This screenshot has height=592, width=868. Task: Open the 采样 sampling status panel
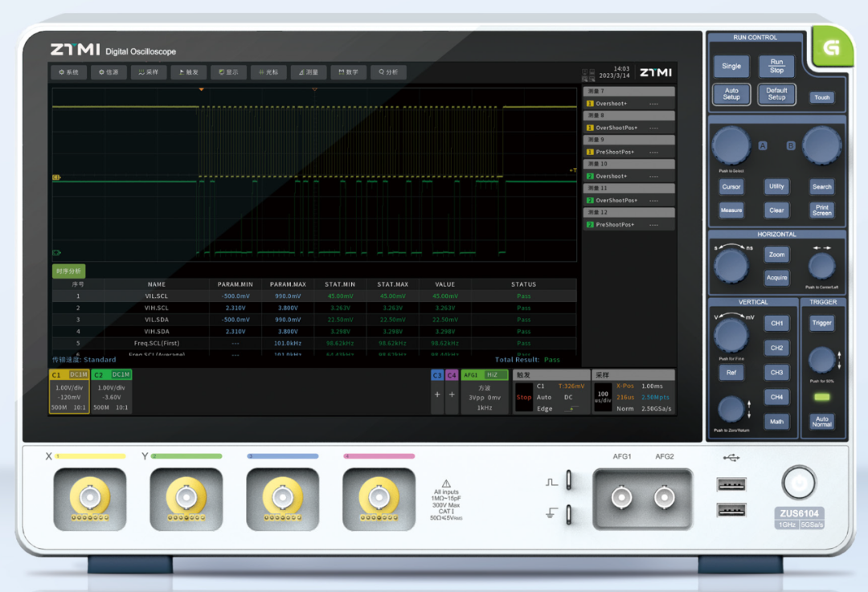[634, 390]
